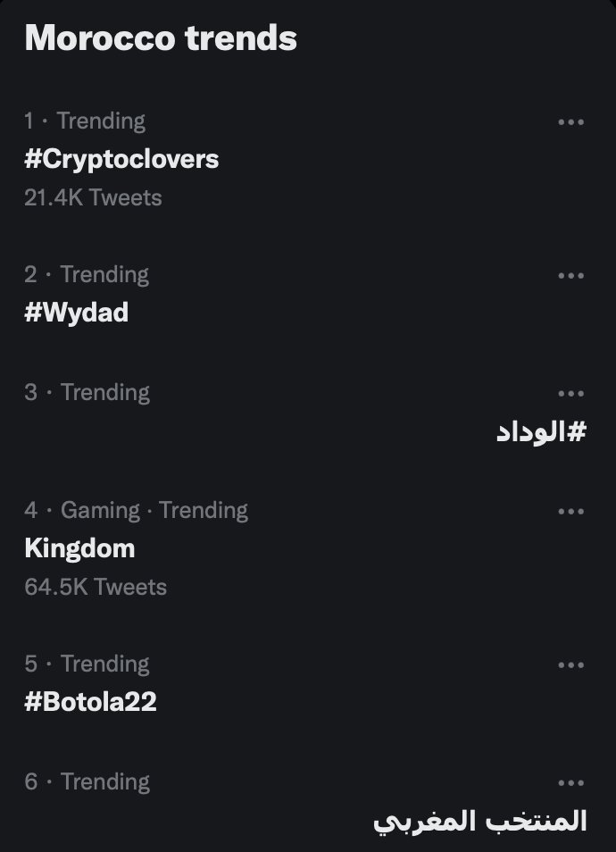This screenshot has height=852, width=616.
Task: Select the '2 · Trending' label
Action: pyautogui.click(x=87, y=275)
